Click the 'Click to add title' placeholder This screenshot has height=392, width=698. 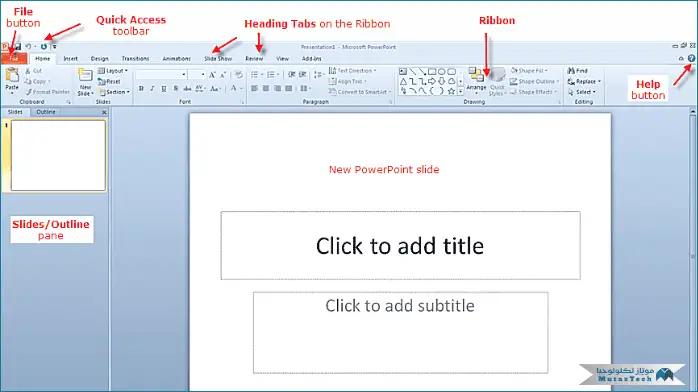(400, 246)
